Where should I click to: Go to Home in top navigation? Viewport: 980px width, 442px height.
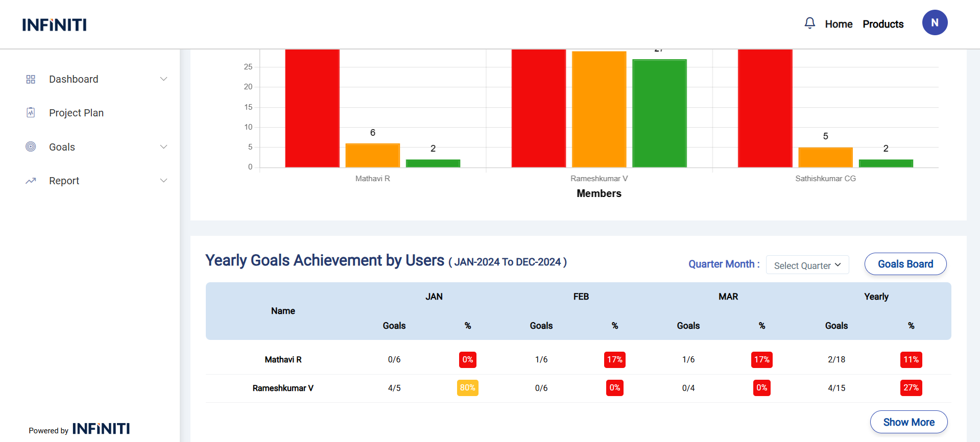tap(839, 24)
